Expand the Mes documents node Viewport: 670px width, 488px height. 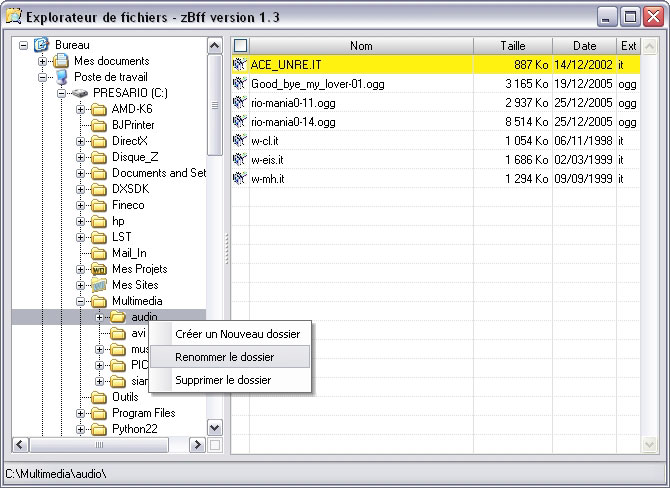[x=42, y=61]
